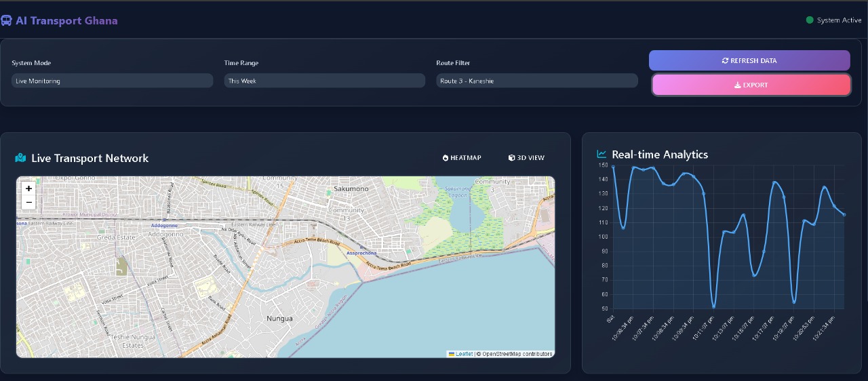Click the map icon beside Live Transport Network
The height and width of the screenshot is (381, 868).
(x=20, y=158)
